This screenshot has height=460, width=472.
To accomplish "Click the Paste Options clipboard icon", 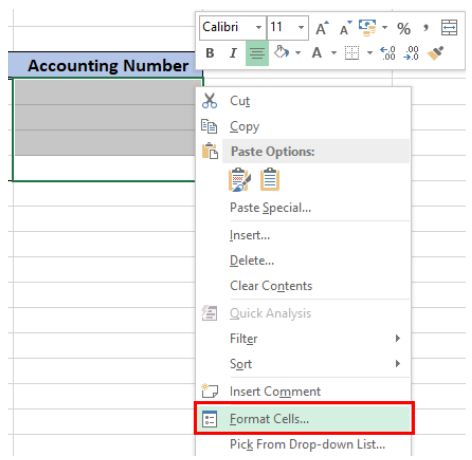I will click(210, 151).
